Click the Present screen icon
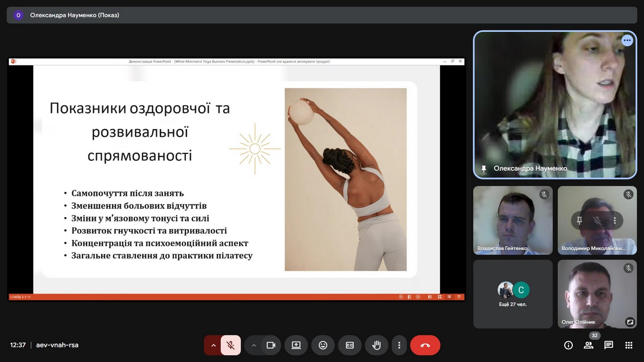The height and width of the screenshot is (362, 644). 296,345
